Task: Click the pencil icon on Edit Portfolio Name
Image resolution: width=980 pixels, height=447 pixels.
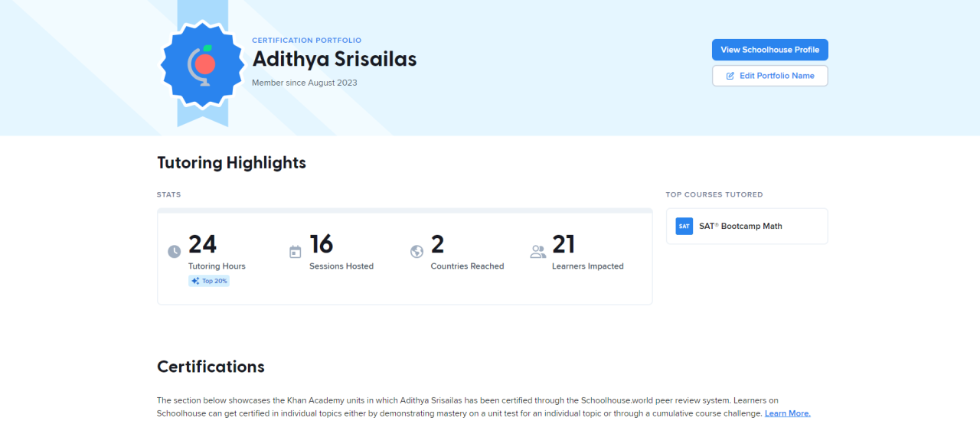Action: [730, 76]
